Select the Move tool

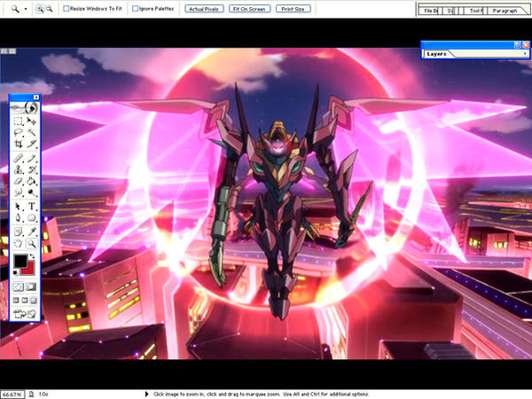pos(32,121)
